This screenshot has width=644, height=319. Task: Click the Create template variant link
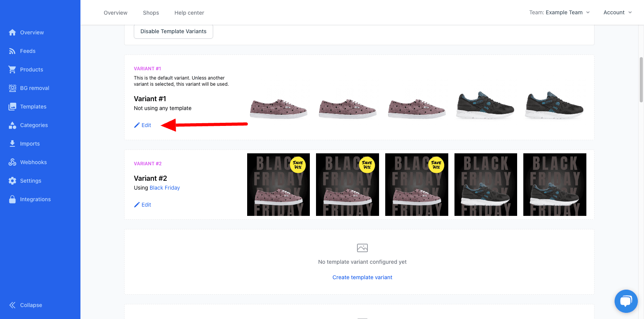pos(362,277)
